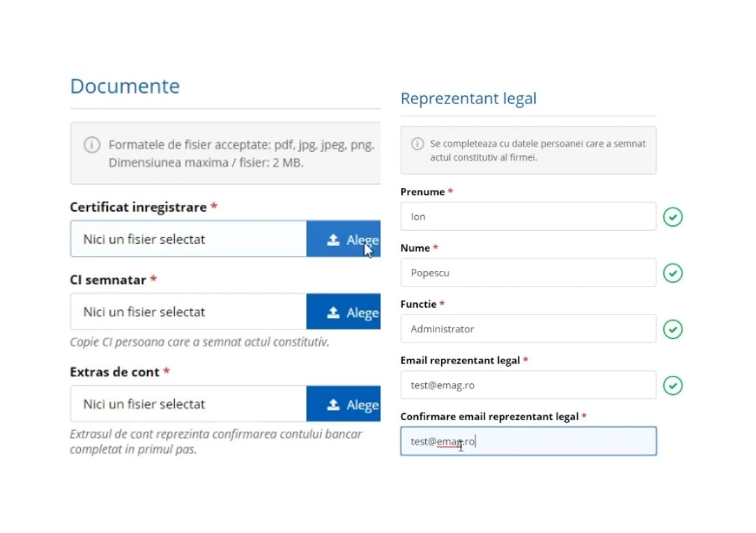Click the Certificat inregistrare file field
The image size is (756, 533).
[188, 239]
